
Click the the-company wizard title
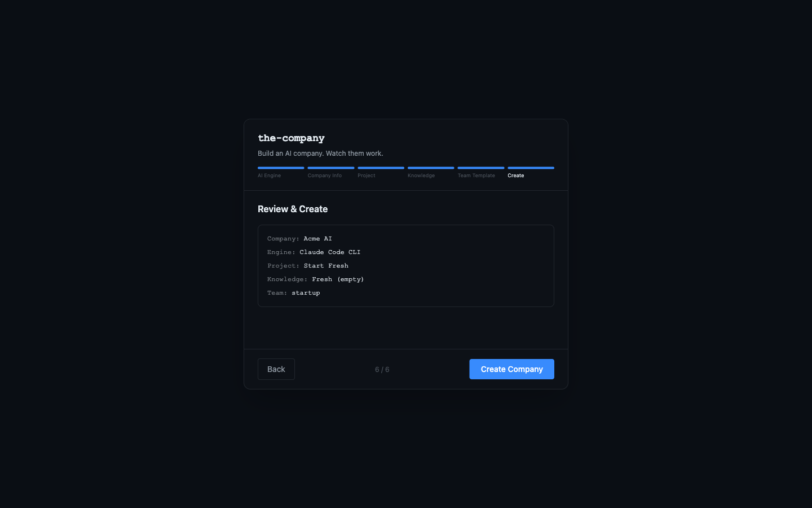[x=291, y=138]
